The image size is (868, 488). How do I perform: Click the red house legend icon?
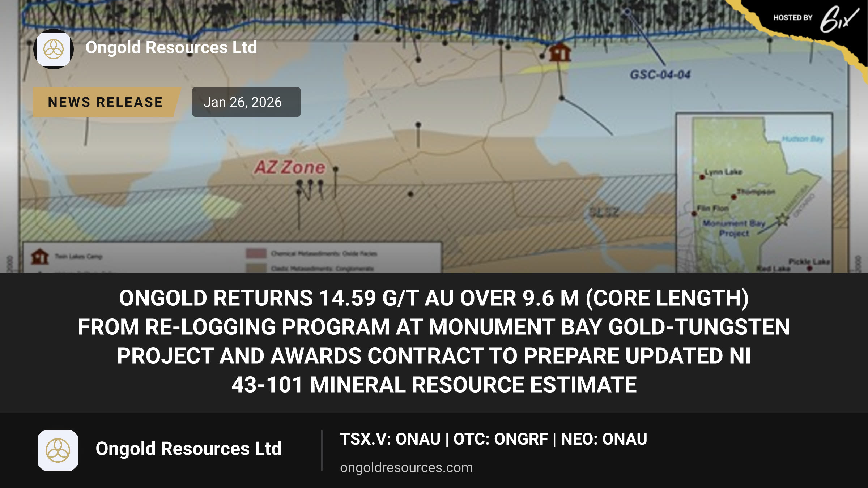[x=40, y=256]
